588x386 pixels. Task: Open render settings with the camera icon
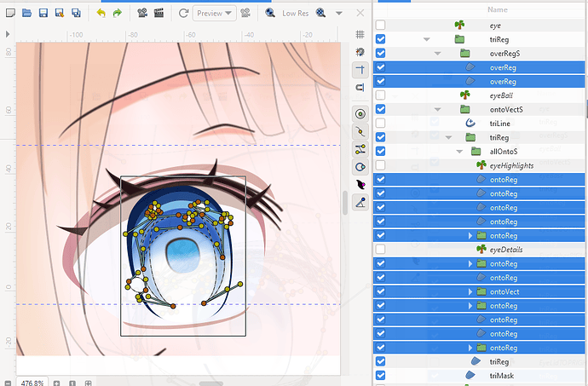click(x=142, y=13)
